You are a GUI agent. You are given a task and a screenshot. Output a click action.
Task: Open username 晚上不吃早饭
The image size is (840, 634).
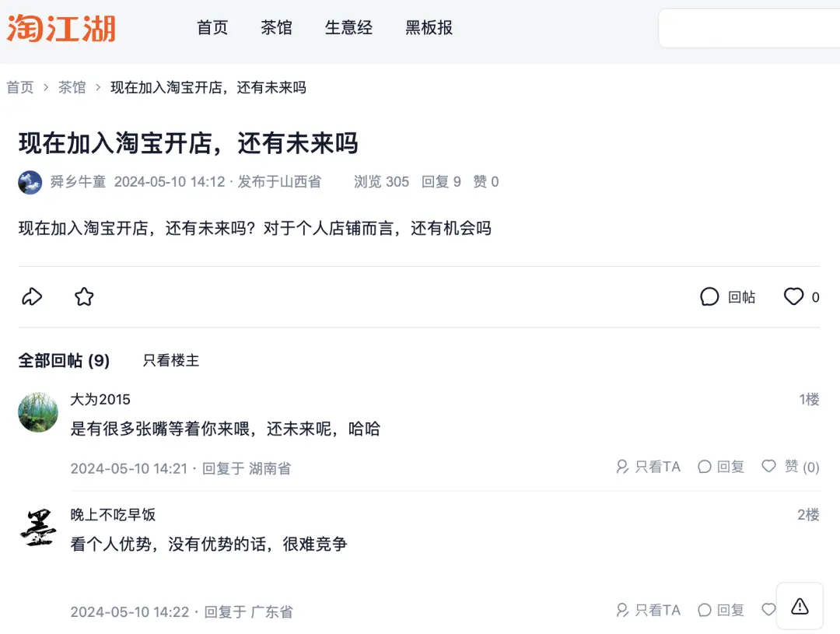pyautogui.click(x=113, y=515)
